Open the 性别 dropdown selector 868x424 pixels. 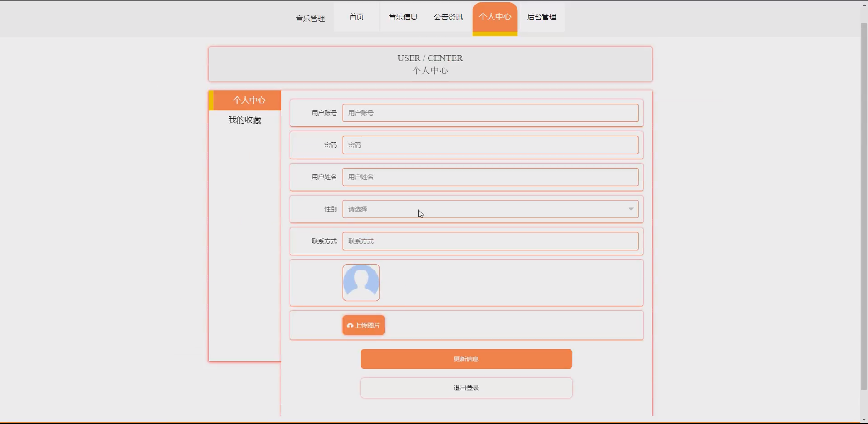(490, 209)
